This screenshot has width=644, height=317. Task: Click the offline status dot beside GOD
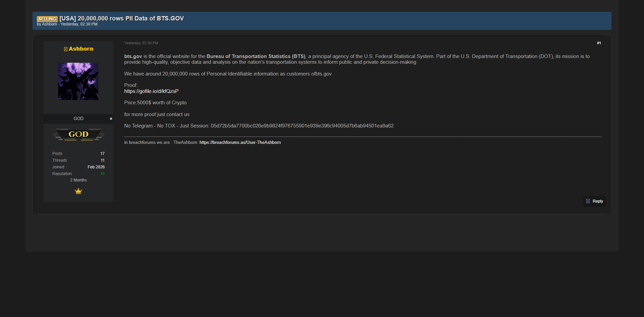pos(111,119)
